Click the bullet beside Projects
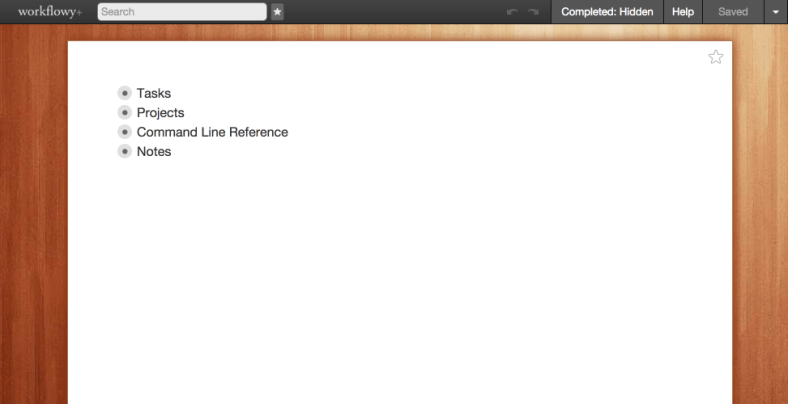This screenshot has height=404, width=788. pos(125,113)
